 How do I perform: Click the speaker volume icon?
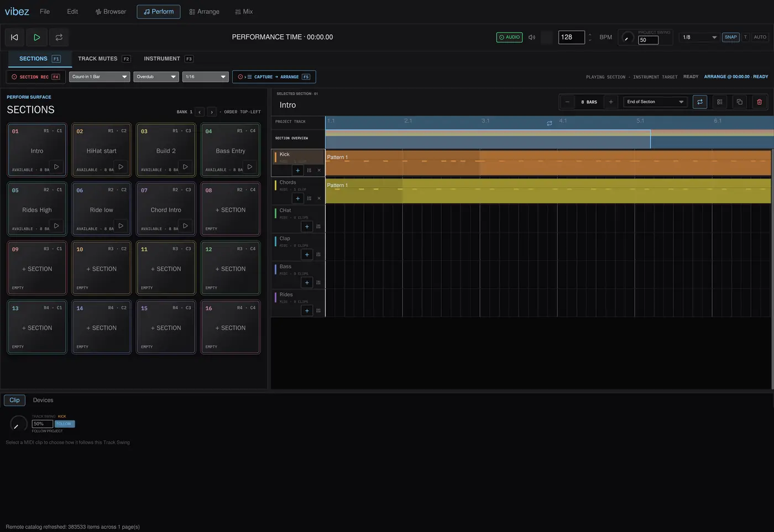532,37
